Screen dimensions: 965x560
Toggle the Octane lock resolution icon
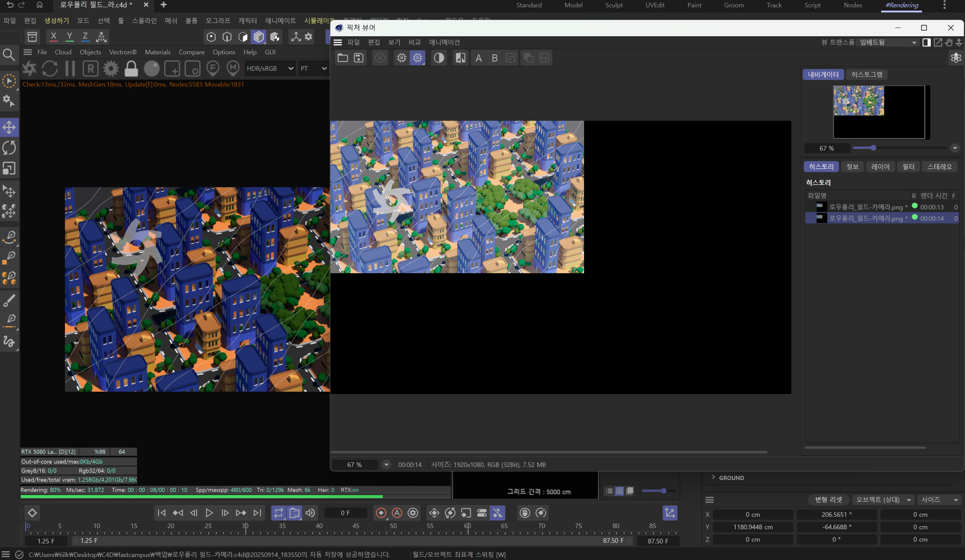click(131, 69)
